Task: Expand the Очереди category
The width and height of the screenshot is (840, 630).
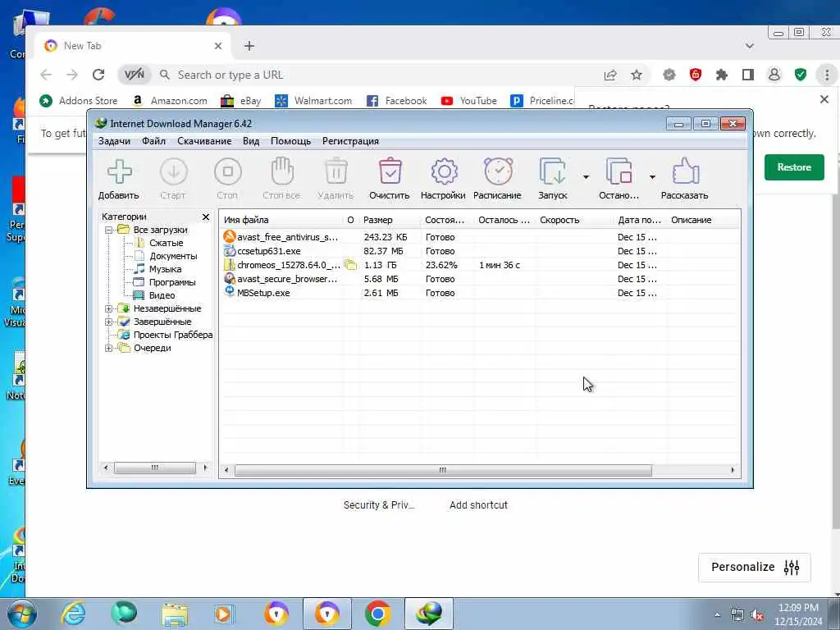Action: [x=109, y=348]
